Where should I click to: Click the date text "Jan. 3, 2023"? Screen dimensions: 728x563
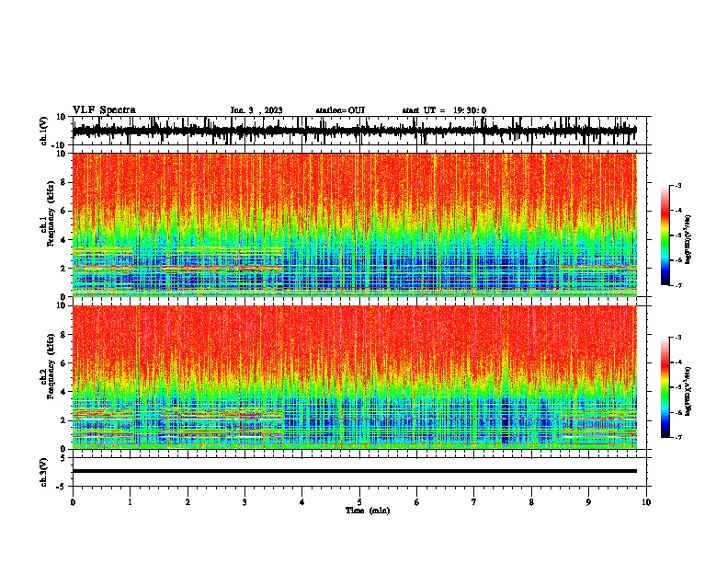(256, 110)
